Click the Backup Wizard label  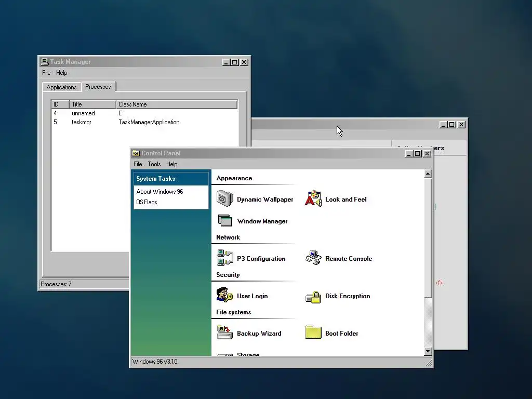point(259,333)
